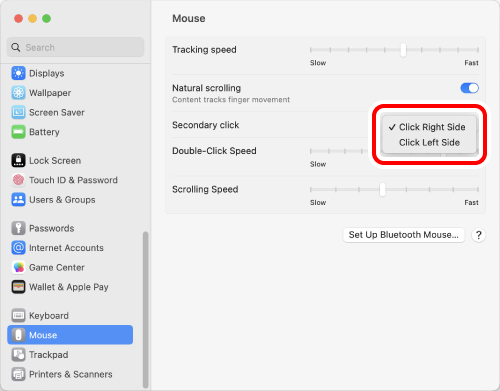Select Internet Accounts label
The height and width of the screenshot is (391, 500).
pyautogui.click(x=66, y=248)
